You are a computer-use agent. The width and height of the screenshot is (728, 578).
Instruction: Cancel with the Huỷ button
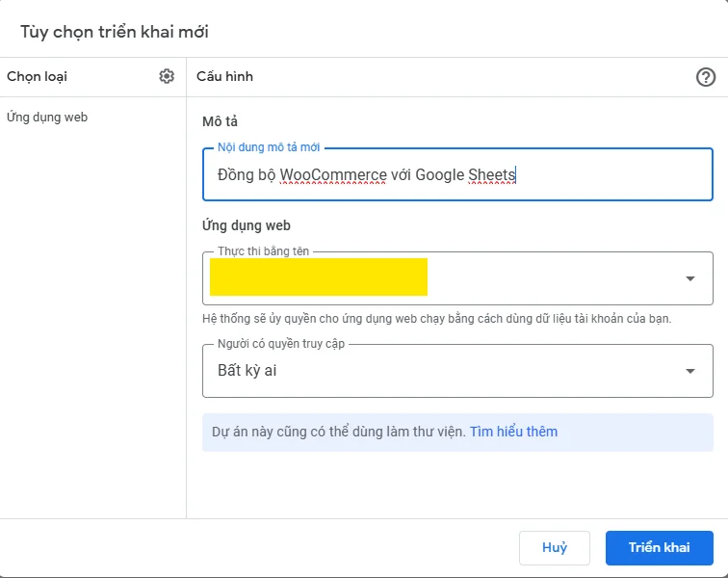click(555, 548)
